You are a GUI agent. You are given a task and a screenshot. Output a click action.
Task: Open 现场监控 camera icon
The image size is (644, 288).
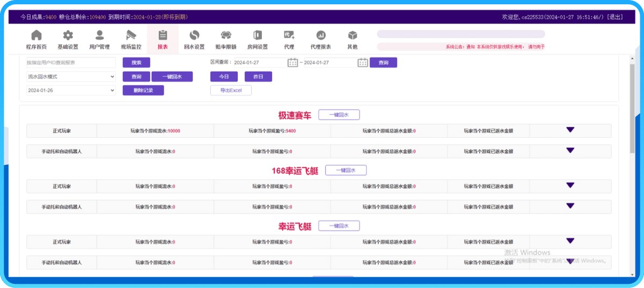(131, 36)
